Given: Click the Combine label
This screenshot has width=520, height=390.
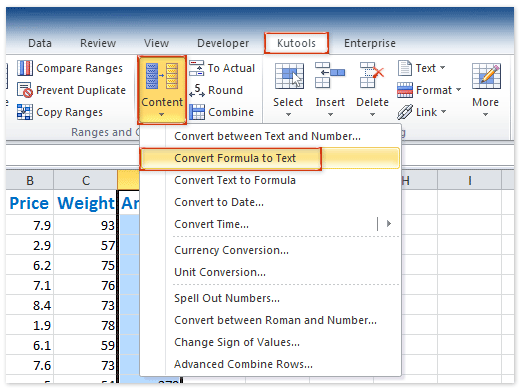Looking at the screenshot, I should coord(231,112).
